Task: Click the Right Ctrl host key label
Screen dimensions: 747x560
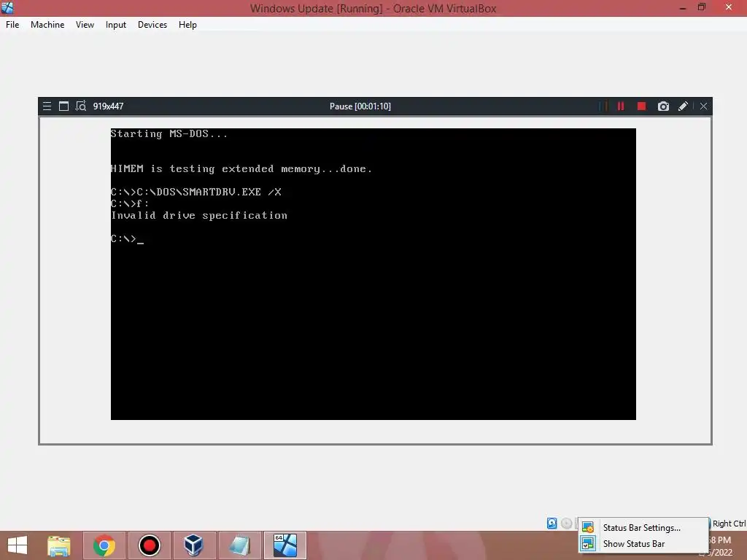Action: coord(729,524)
